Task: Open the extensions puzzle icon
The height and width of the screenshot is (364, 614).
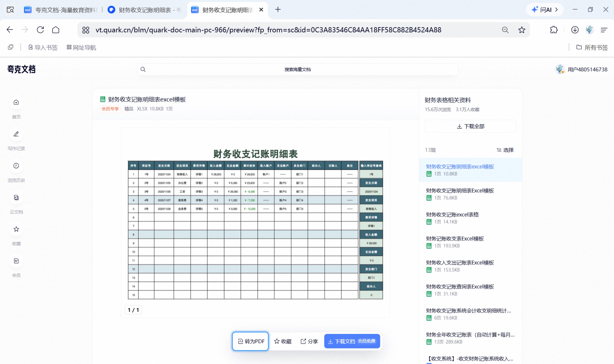Action: [554, 30]
